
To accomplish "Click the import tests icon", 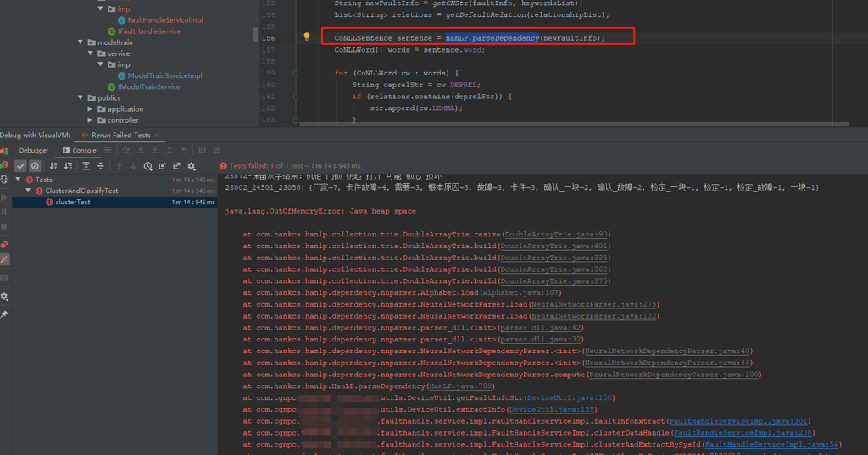I will (x=163, y=166).
